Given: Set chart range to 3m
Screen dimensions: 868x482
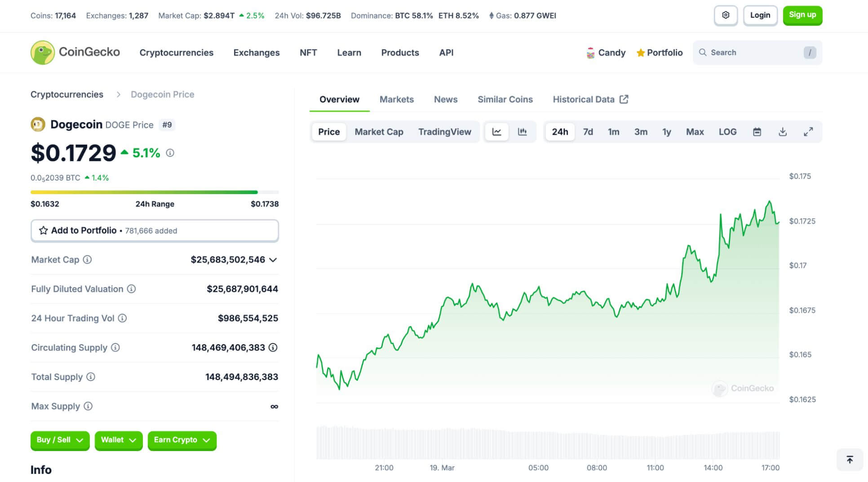Looking at the screenshot, I should 641,132.
